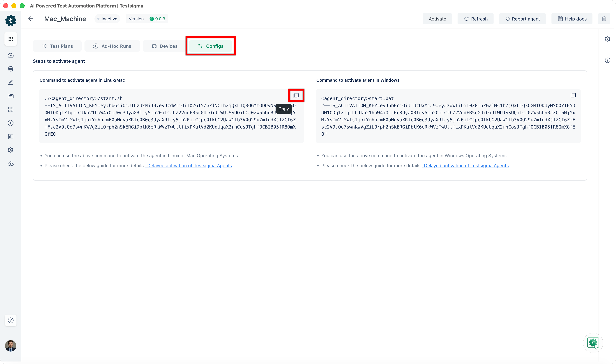Switch to the Test Plans tab

[x=57, y=46]
